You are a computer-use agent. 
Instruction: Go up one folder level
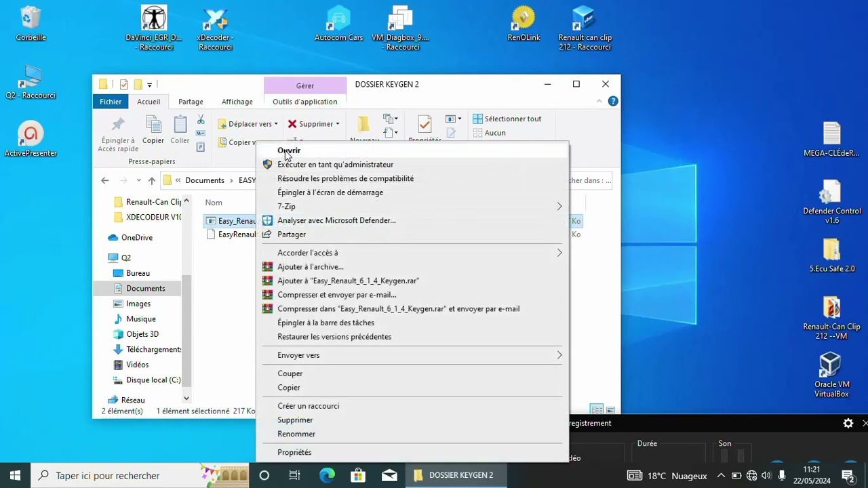(152, 180)
